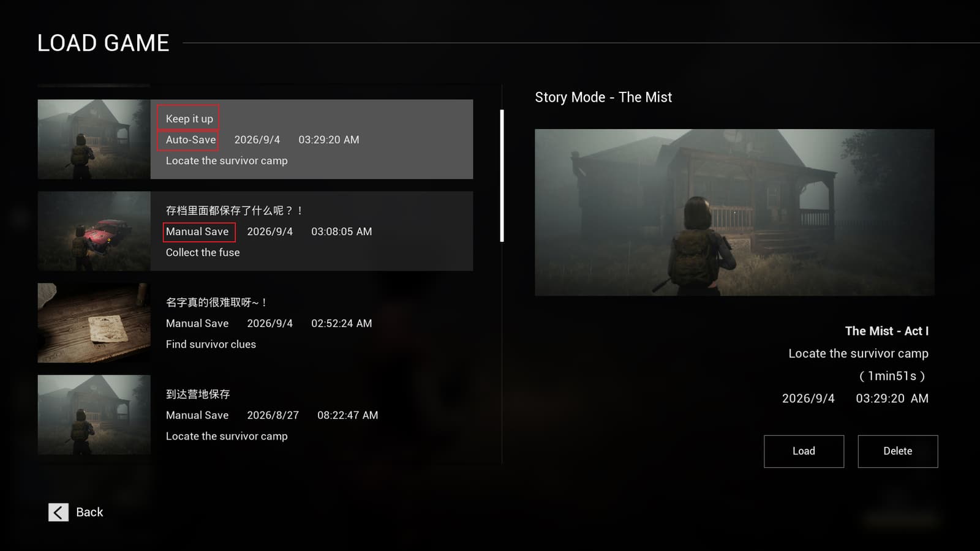Click the large save preview image
Image resolution: width=980 pixels, height=551 pixels.
(x=734, y=212)
